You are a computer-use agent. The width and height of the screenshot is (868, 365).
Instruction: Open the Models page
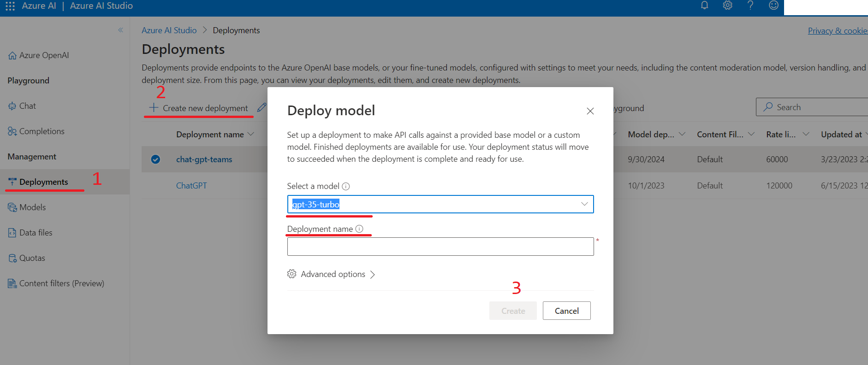(x=27, y=207)
